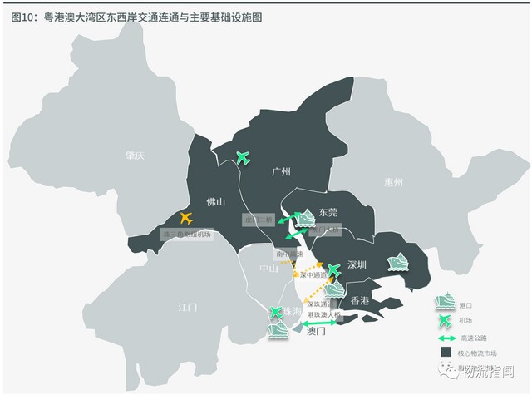
Task: Click the 虎门二桥 label box
Action: coord(259,220)
